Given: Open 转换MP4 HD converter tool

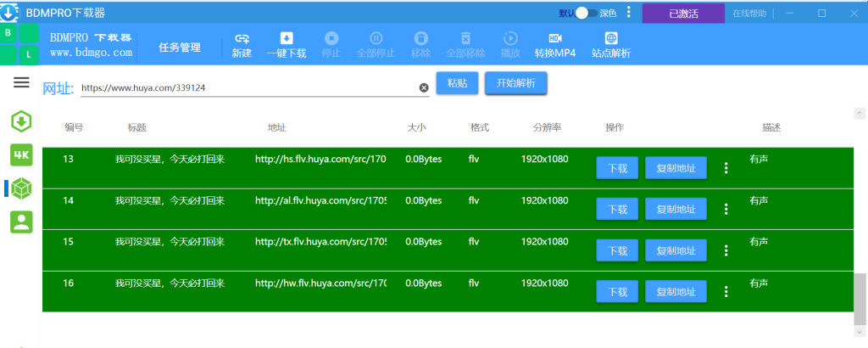Looking at the screenshot, I should pyautogui.click(x=555, y=46).
